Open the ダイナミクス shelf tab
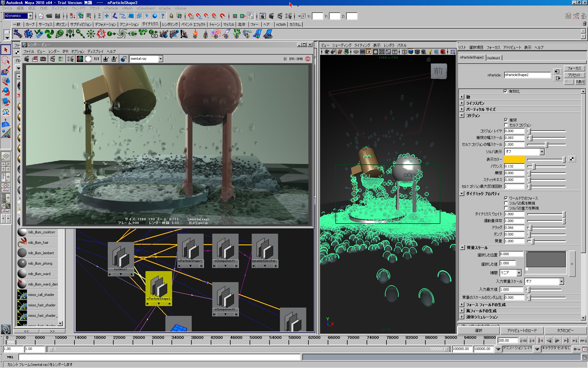The image size is (588, 368). click(x=150, y=24)
